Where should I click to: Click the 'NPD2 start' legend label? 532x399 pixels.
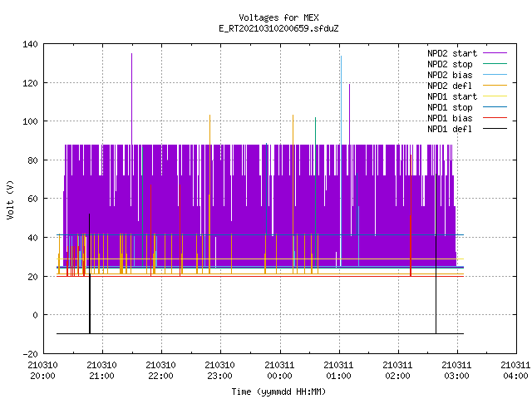(452, 53)
